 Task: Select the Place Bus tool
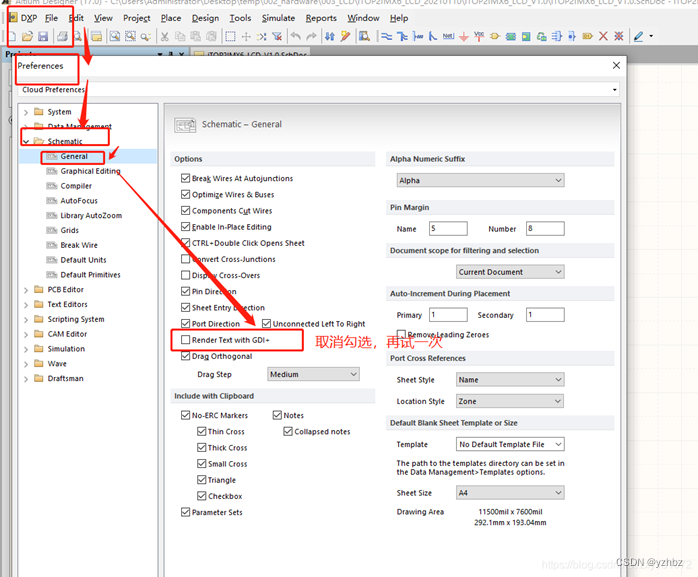pos(402,36)
